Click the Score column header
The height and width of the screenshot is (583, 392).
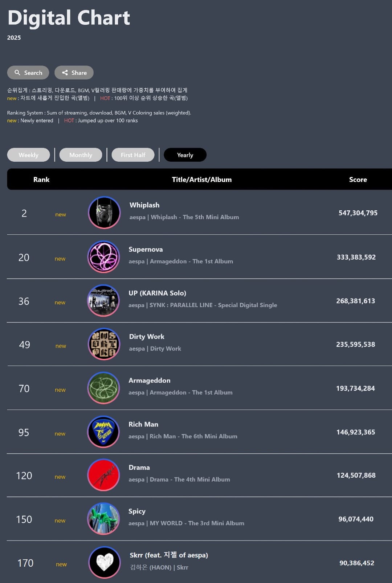point(358,179)
